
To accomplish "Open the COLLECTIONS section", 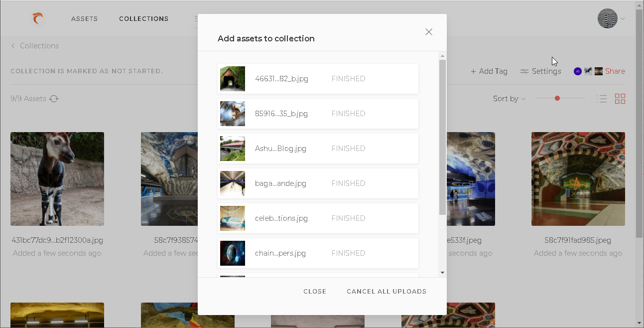I will point(143,19).
